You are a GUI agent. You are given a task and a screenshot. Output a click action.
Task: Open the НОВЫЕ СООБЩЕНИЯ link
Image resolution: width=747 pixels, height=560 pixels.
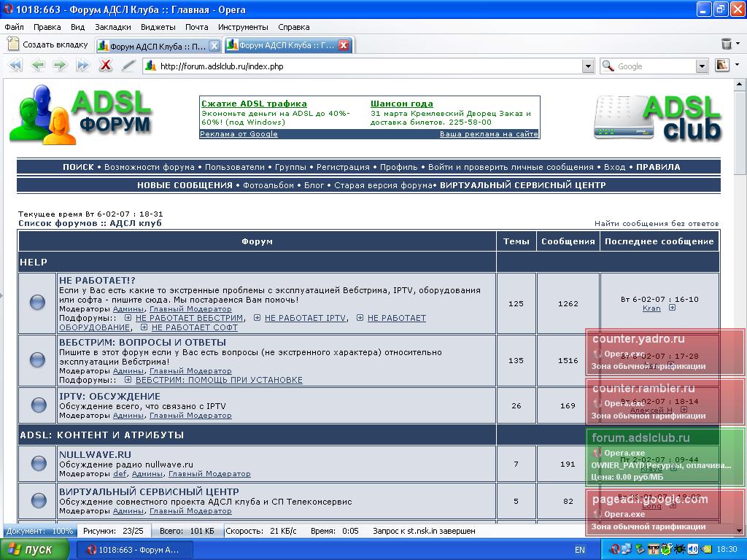click(x=185, y=185)
